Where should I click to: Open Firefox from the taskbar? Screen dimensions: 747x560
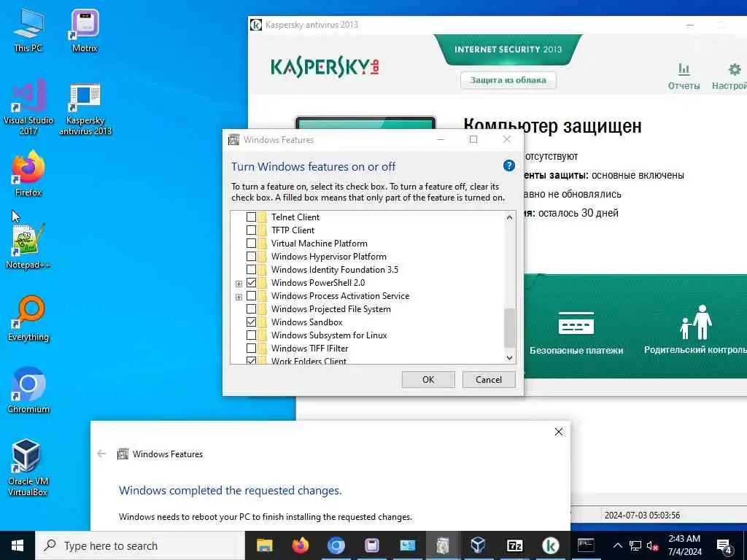coord(300,545)
